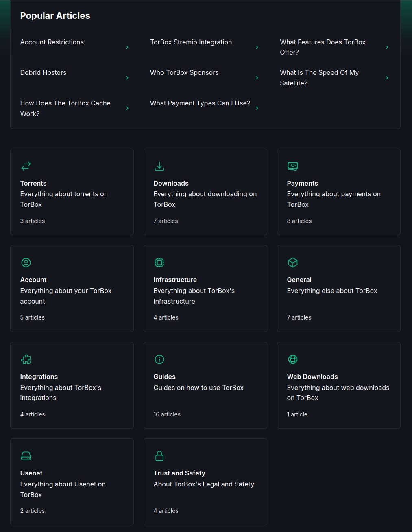Screen dimensions: 412x532
Task: Click chevron beside What Is The Speed Of My Satellite
Action: pyautogui.click(x=387, y=78)
